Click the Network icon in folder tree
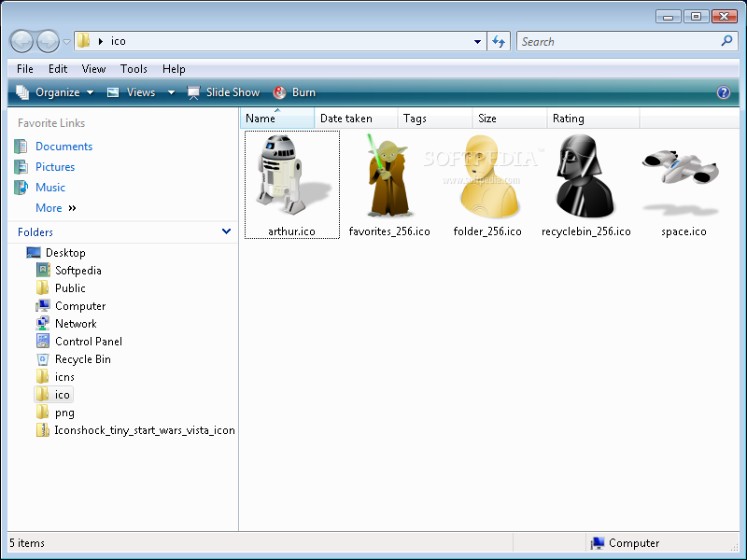747x560 pixels. click(42, 323)
